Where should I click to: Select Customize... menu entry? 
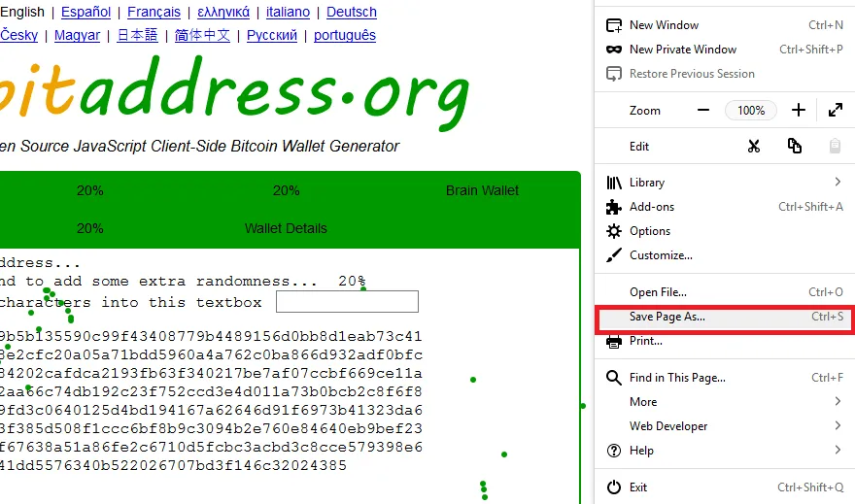click(725, 255)
